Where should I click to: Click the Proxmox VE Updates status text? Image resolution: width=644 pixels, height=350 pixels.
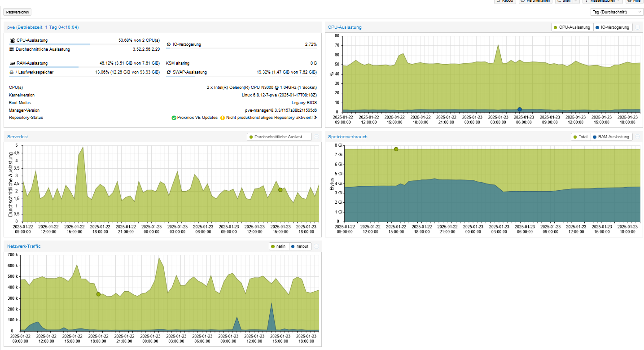(x=197, y=118)
